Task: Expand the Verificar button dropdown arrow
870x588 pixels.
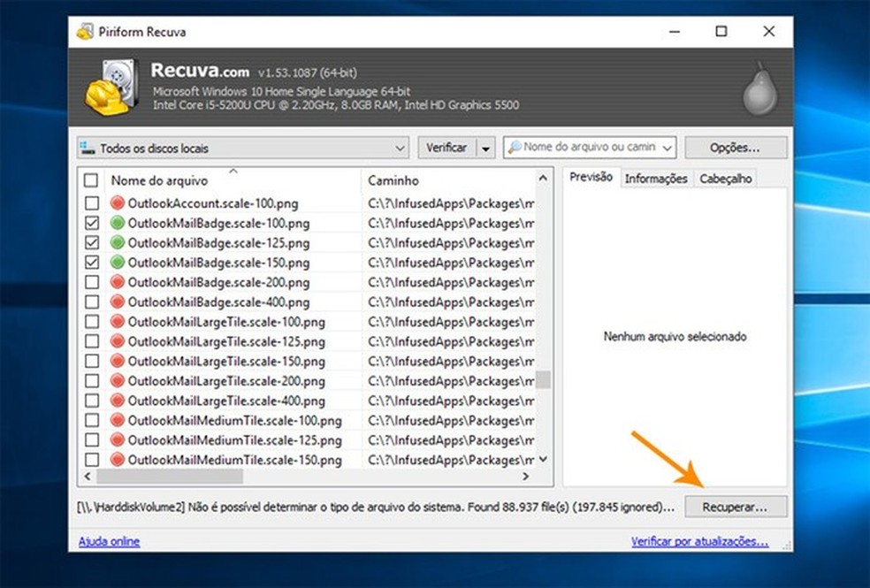Action: click(x=485, y=148)
